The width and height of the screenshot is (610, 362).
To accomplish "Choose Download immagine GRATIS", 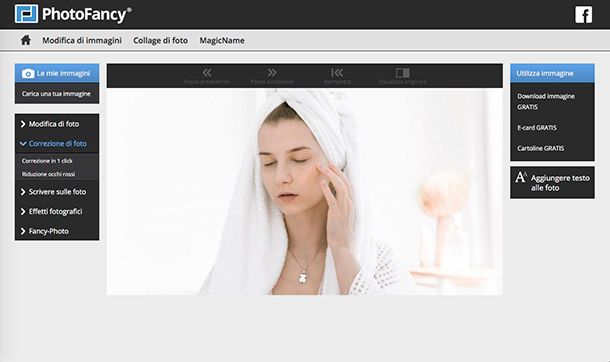I will pos(546,101).
